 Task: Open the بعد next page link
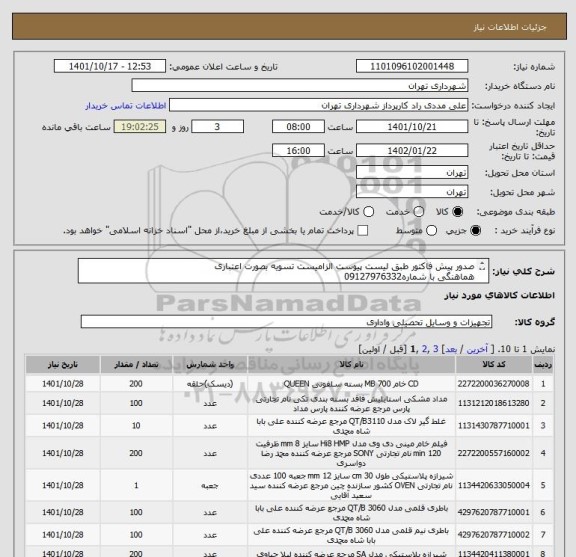coord(451,349)
